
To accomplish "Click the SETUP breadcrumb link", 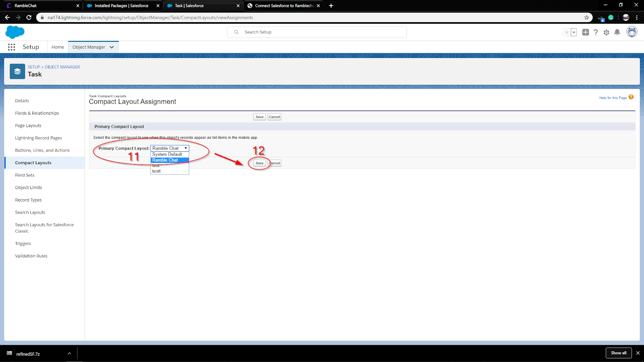I will [x=34, y=67].
